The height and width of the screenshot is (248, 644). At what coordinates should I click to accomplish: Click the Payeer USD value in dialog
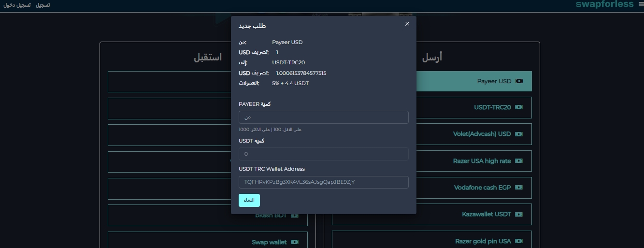tap(287, 43)
